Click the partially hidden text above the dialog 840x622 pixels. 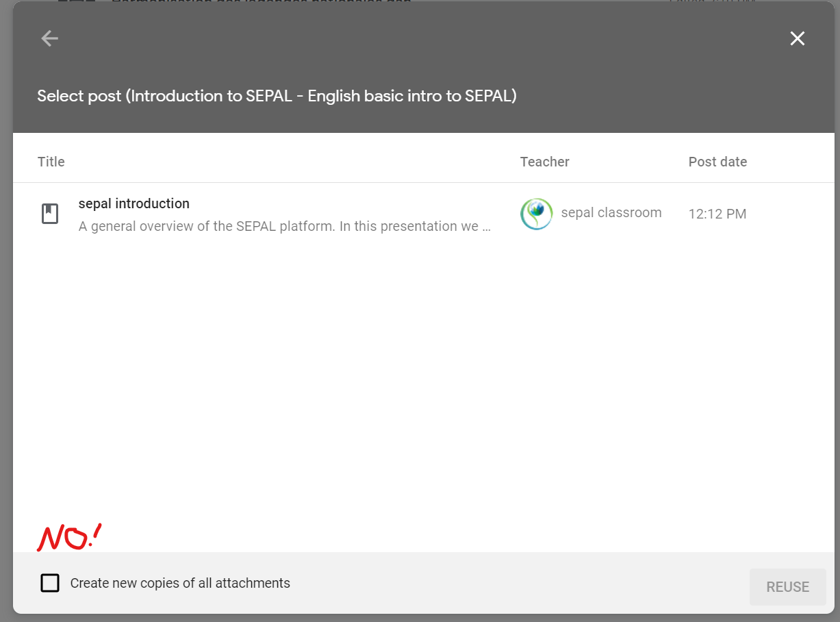260,1
